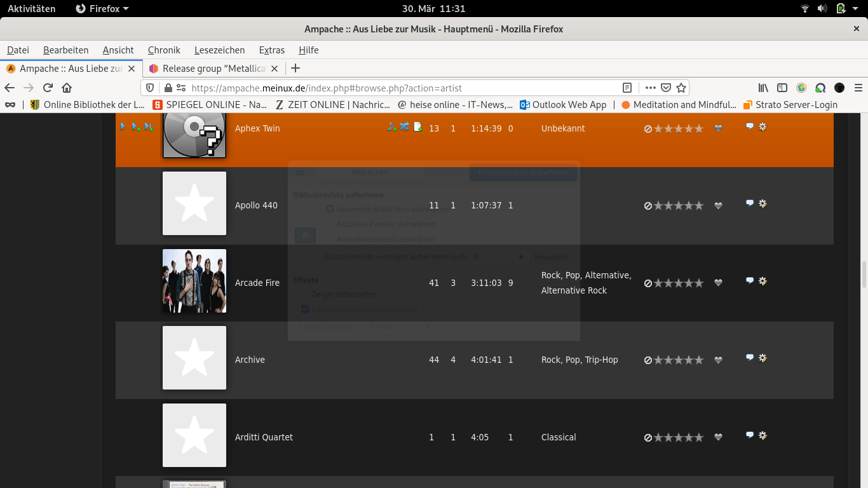
Task: Open the Extras menu
Action: 271,50
